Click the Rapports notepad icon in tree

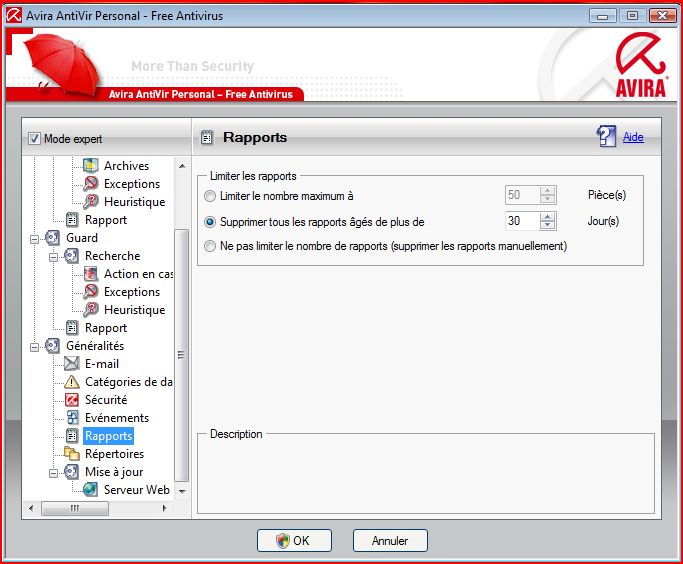[72, 436]
